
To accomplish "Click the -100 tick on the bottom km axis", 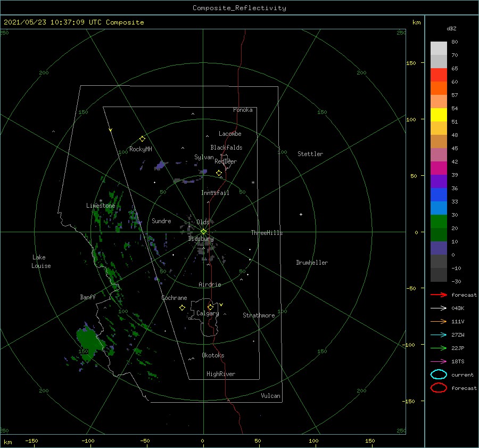I will tap(88, 441).
